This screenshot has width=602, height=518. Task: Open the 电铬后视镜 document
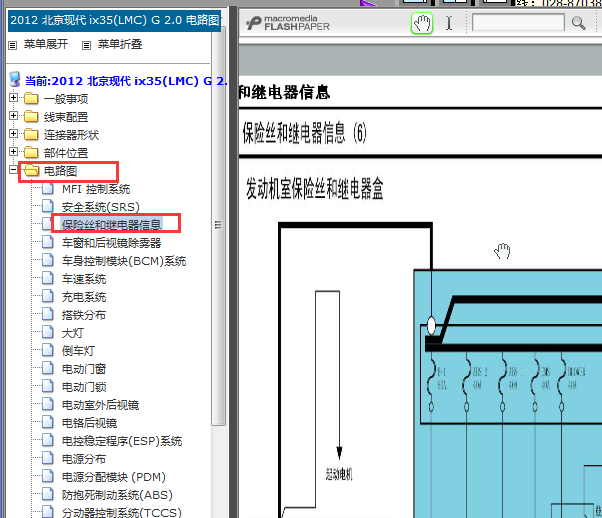pyautogui.click(x=89, y=423)
